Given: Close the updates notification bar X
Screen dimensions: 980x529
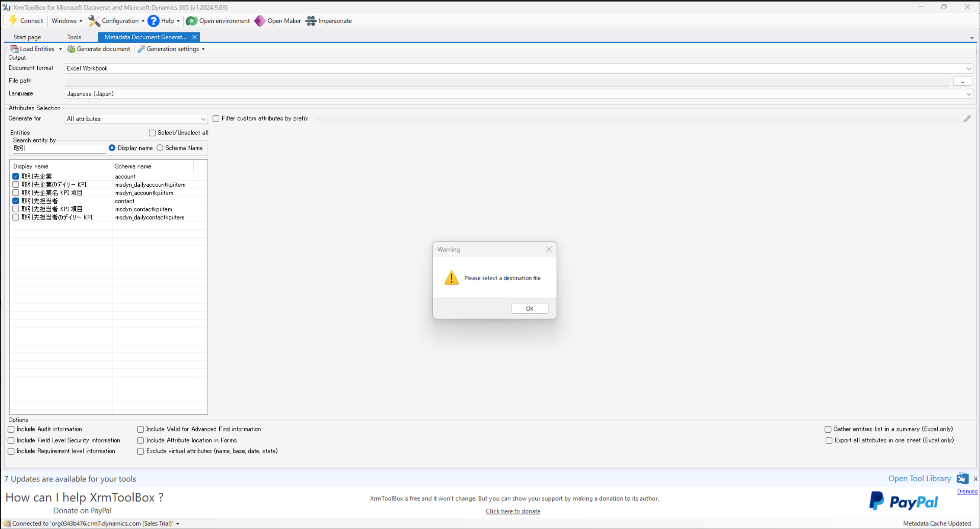Looking at the screenshot, I should [x=975, y=479].
